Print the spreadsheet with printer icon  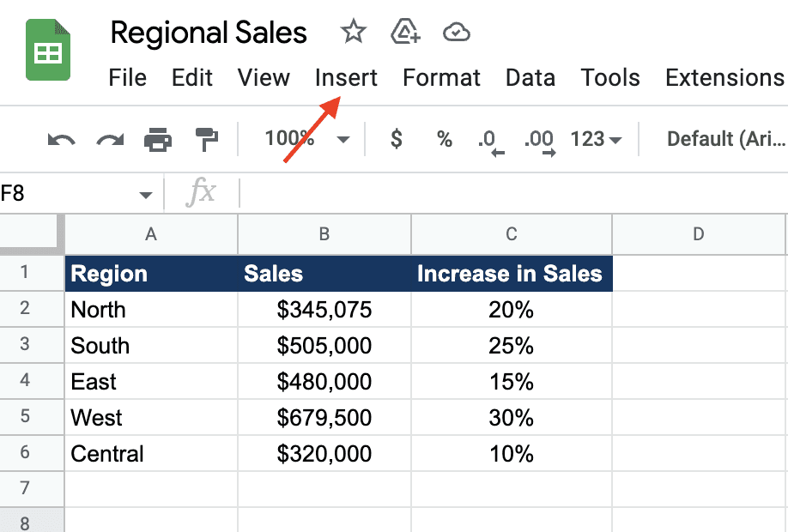coord(158,139)
